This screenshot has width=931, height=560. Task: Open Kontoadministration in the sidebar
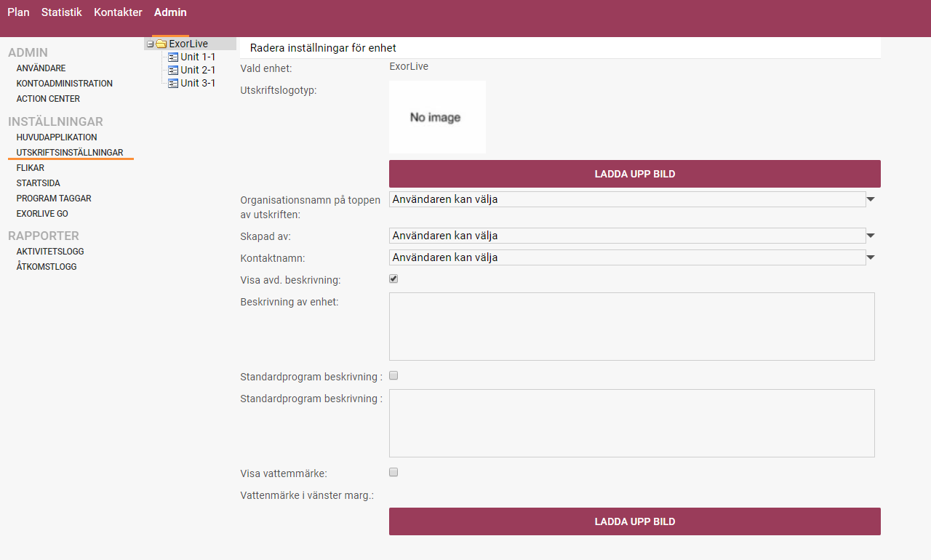tap(65, 84)
